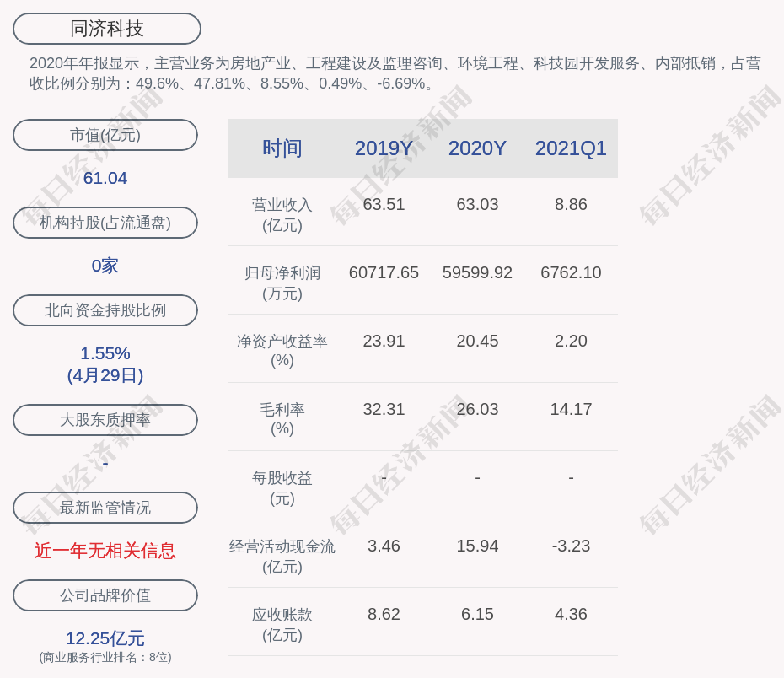The image size is (784, 678).
Task: Select the 应收账款 2019Y value 8.62
Action: pyautogui.click(x=384, y=614)
